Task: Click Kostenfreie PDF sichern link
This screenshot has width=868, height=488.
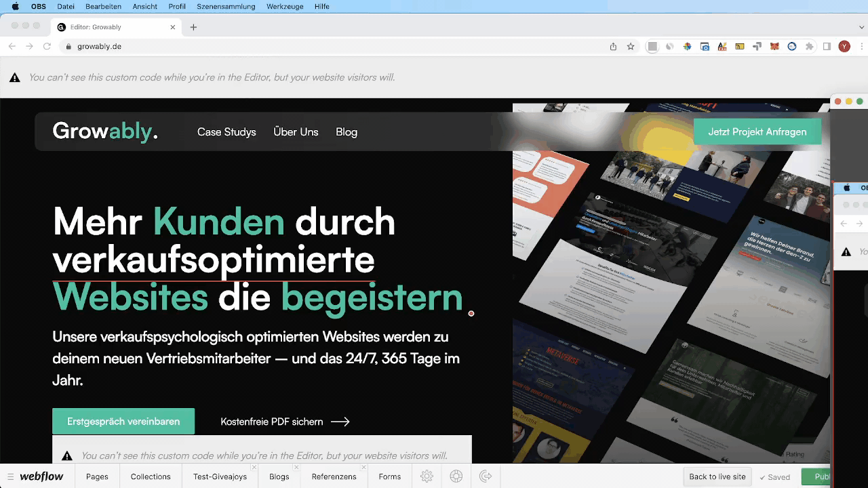Action: click(x=285, y=422)
